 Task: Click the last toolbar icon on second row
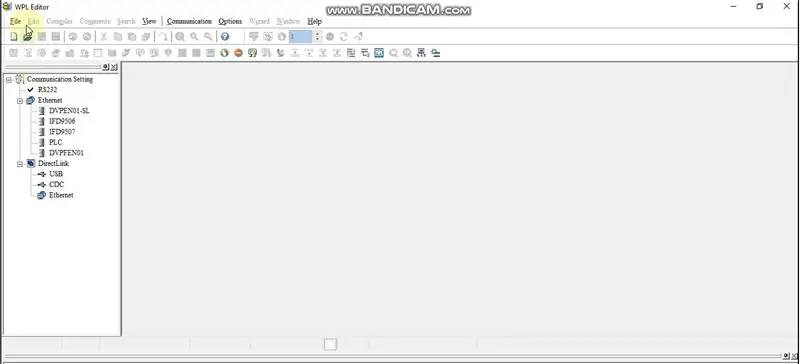(436, 53)
